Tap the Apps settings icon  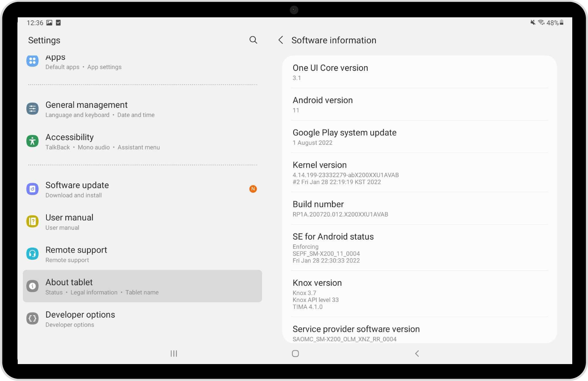(32, 61)
